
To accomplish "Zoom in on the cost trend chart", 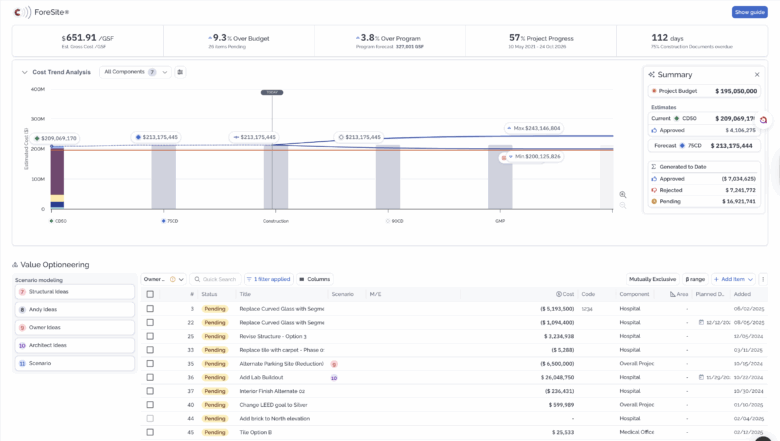I will (x=622, y=195).
